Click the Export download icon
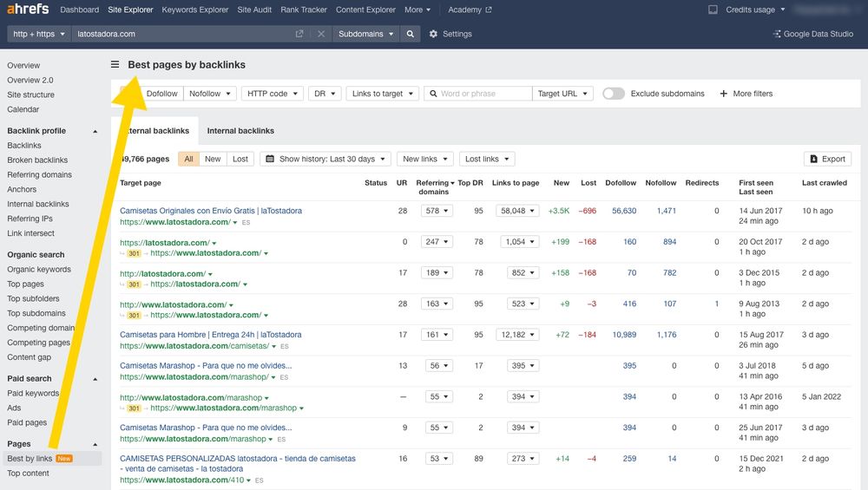The image size is (868, 490). pos(814,159)
